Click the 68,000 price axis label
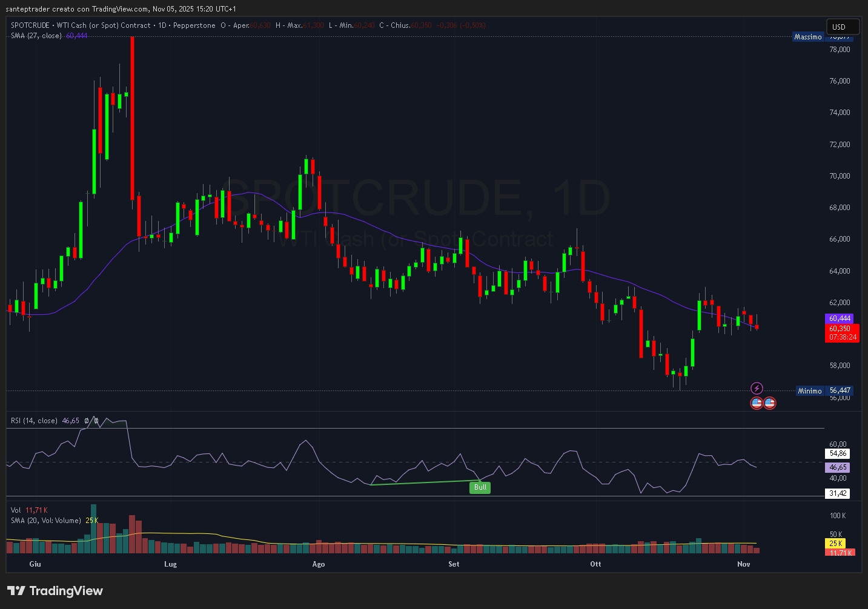This screenshot has height=609, width=868. click(x=840, y=208)
